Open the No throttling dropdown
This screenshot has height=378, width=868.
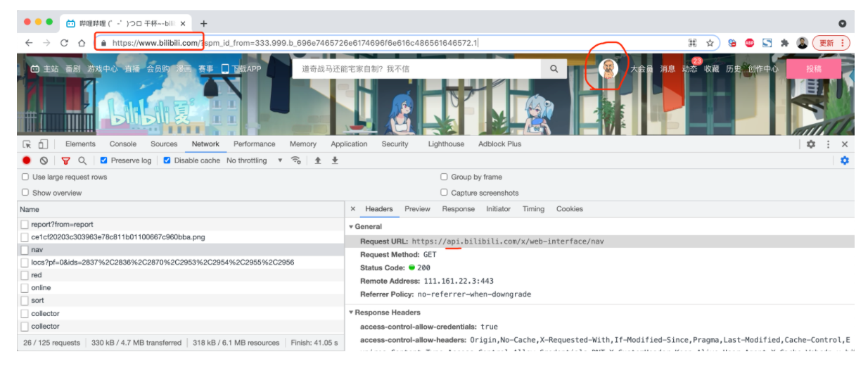[x=254, y=160]
